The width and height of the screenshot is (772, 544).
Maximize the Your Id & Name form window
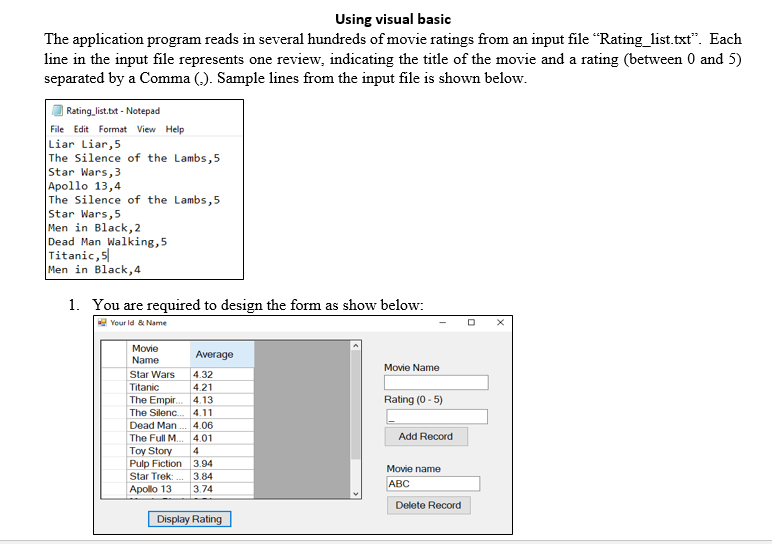pyautogui.click(x=471, y=322)
